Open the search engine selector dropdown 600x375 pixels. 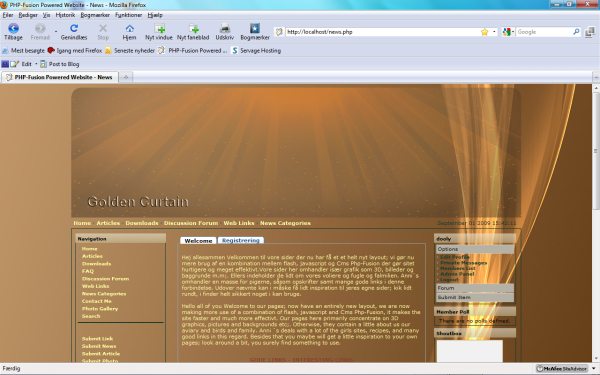(x=508, y=32)
